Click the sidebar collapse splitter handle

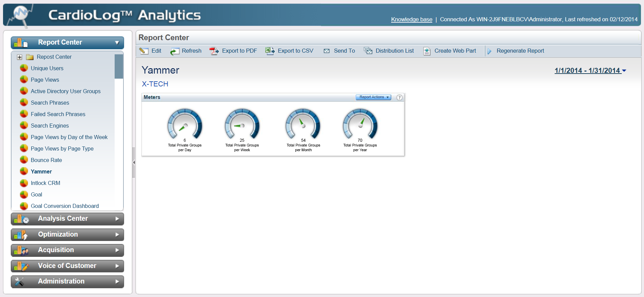coord(134,162)
